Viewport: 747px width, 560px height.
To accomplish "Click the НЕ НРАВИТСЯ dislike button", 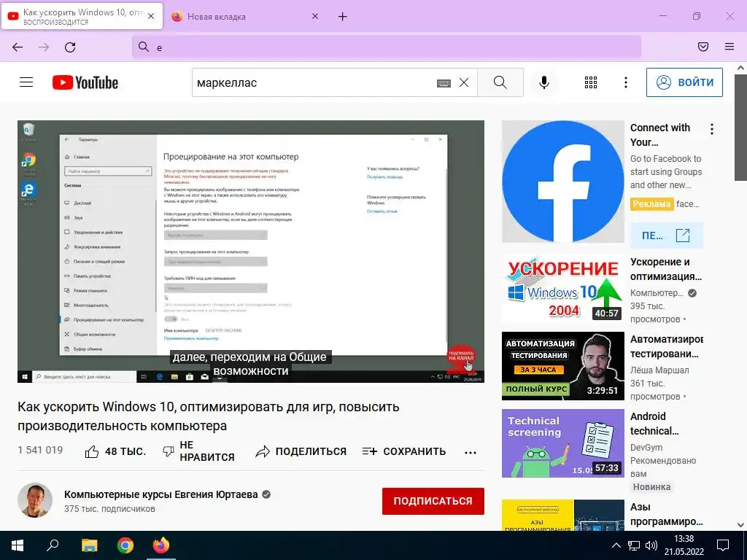I will (198, 451).
